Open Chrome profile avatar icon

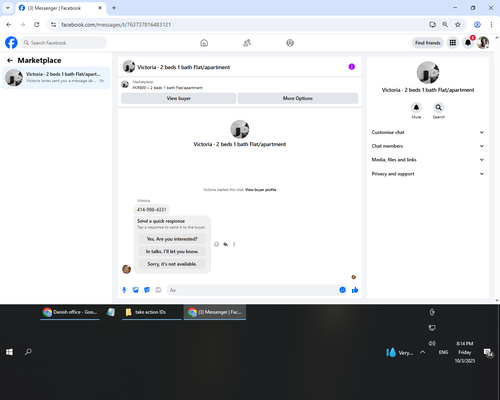tap(477, 25)
